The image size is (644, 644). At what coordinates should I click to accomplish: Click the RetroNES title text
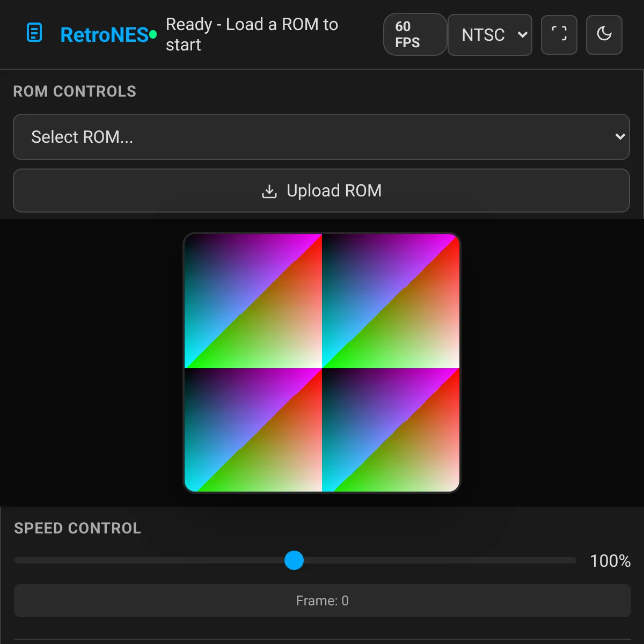104,35
